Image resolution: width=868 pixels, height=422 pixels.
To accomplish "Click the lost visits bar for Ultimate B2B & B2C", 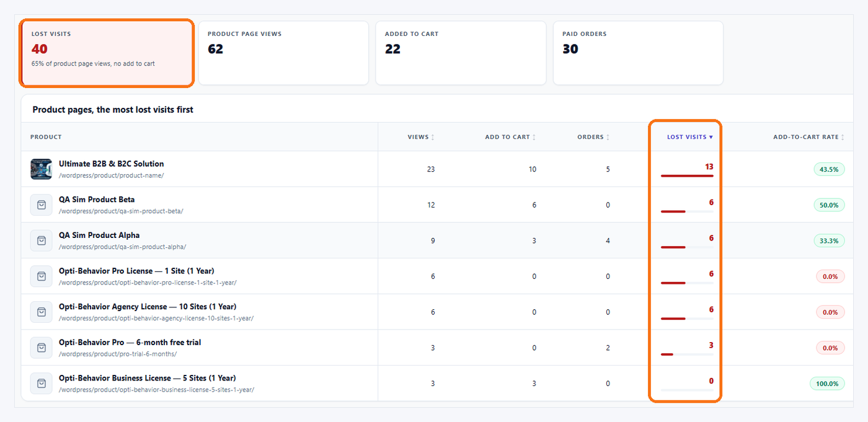I will click(x=687, y=176).
